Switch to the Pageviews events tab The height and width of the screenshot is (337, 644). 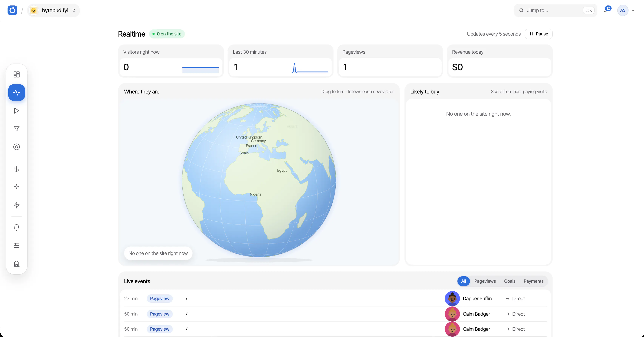[485, 281]
